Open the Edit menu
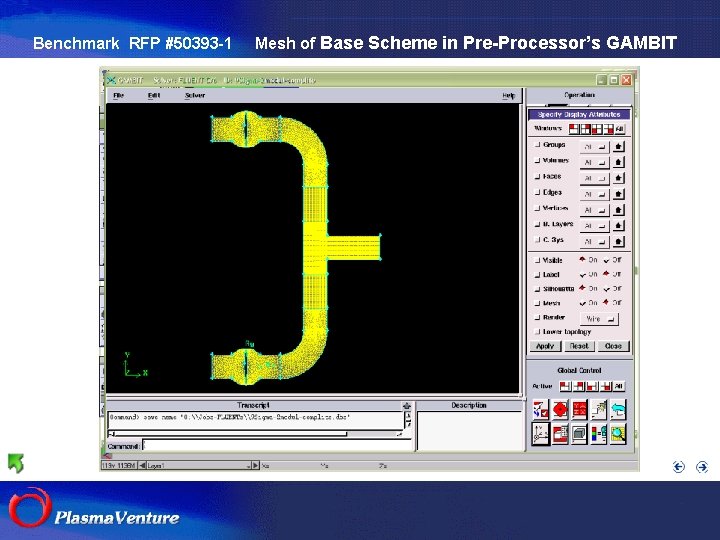 pyautogui.click(x=154, y=96)
